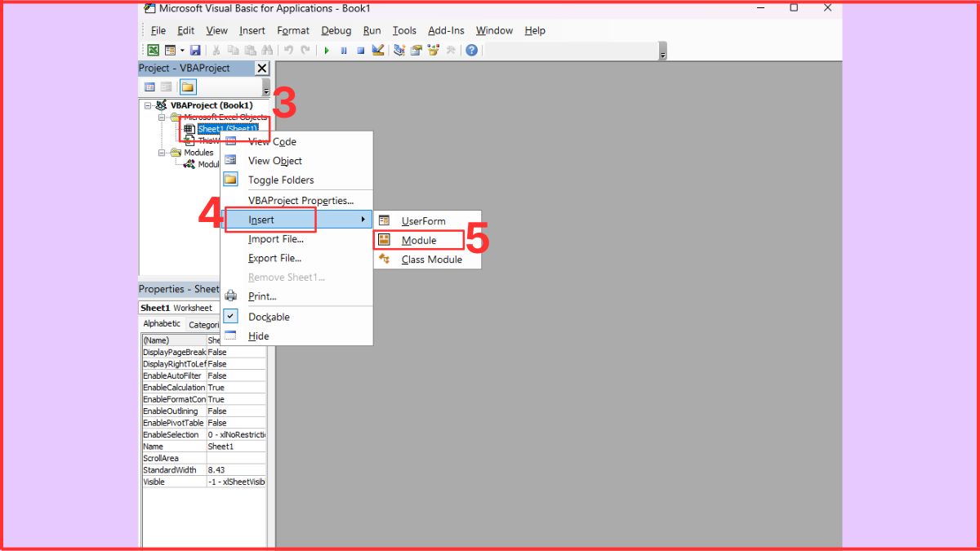Open the Properties Window via its toolbar icon

[415, 50]
